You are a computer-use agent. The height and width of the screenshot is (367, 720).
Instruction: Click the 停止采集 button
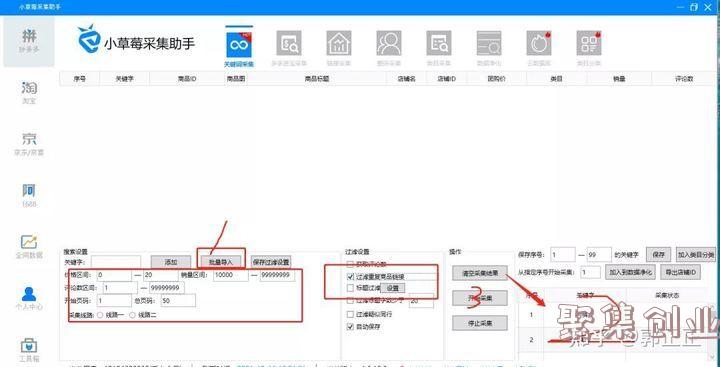(480, 323)
